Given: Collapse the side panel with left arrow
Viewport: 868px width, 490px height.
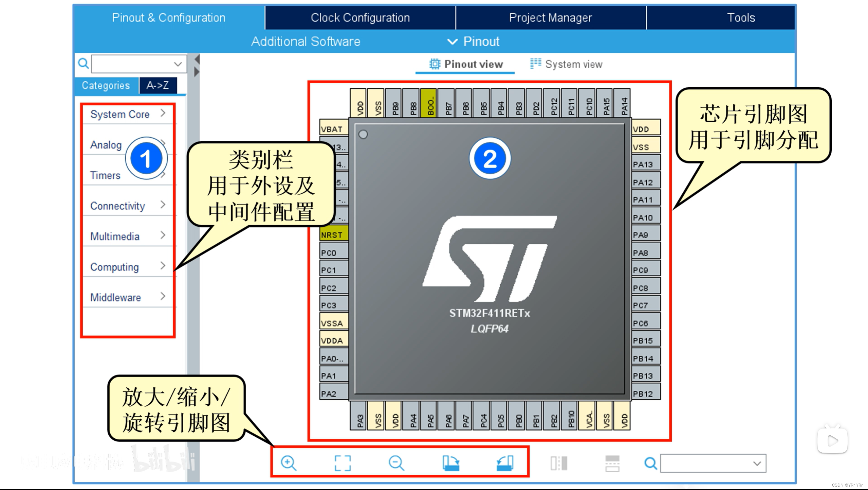Looking at the screenshot, I should (x=197, y=59).
